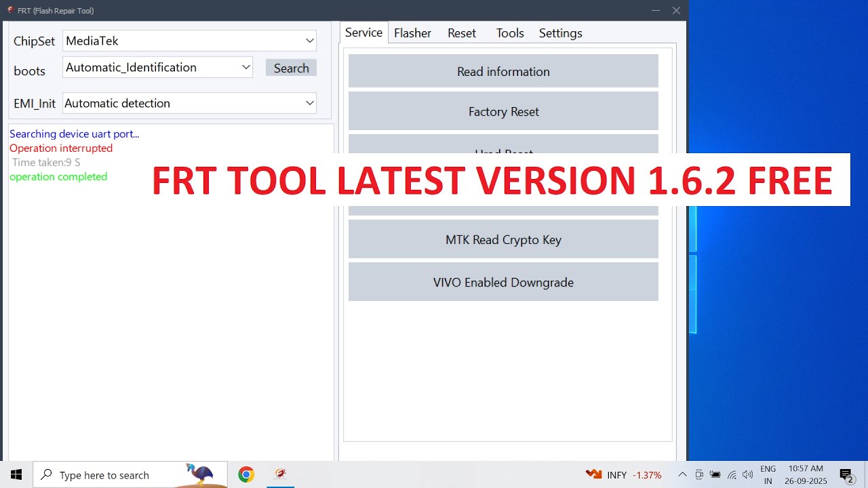Open the Tools tab
This screenshot has height=488, width=868.
pyautogui.click(x=510, y=33)
